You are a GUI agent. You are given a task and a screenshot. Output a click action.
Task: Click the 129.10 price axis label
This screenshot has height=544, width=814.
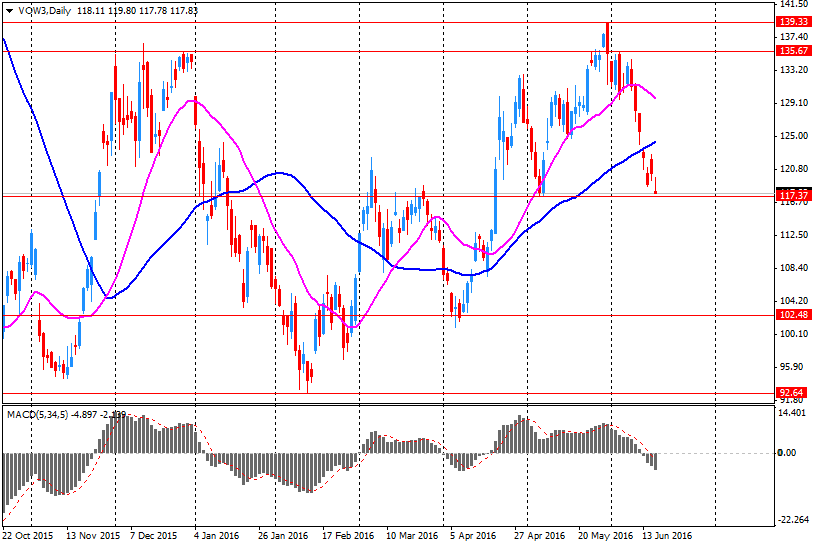[x=794, y=103]
